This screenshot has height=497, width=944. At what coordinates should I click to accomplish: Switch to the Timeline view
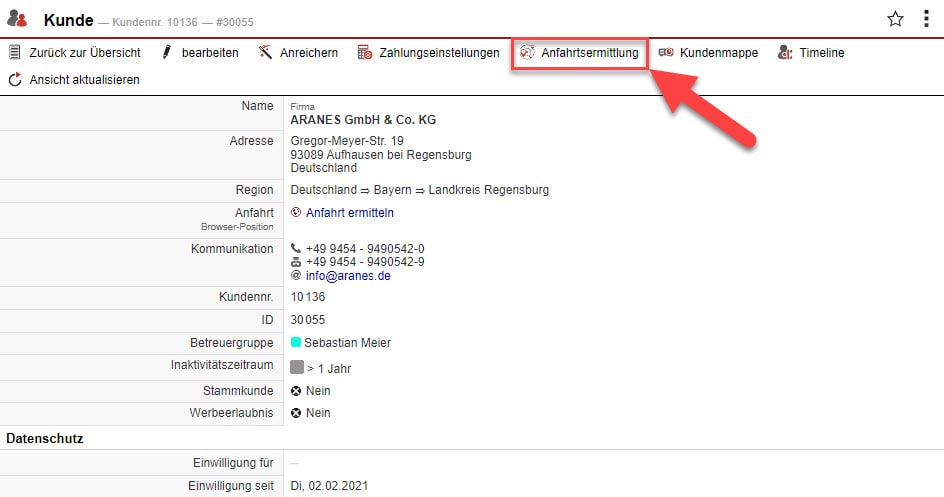[810, 52]
